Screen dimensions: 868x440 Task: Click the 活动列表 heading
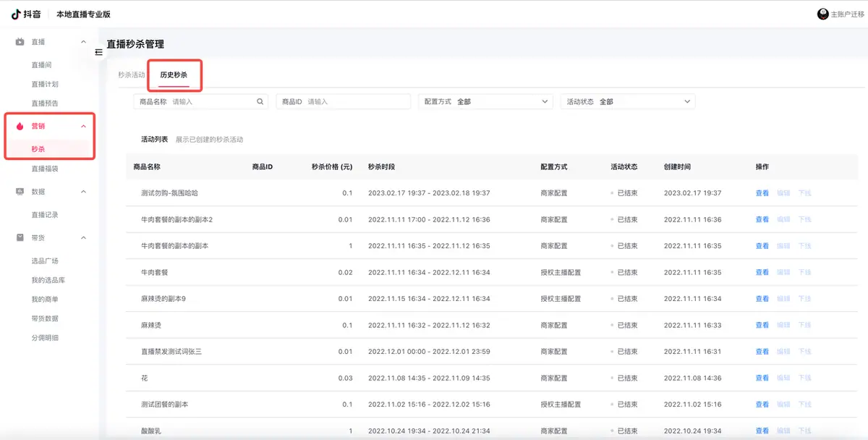pyautogui.click(x=154, y=140)
